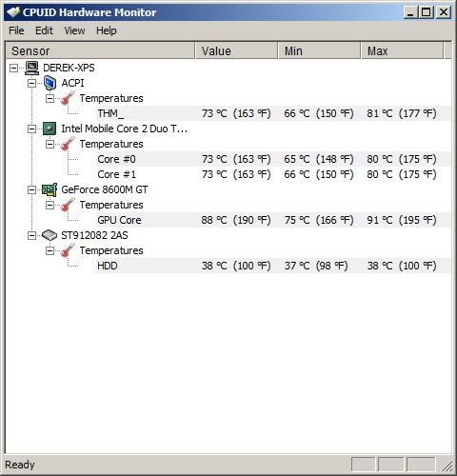Select the ACPI tree label
The height and width of the screenshot is (476, 457).
click(72, 83)
